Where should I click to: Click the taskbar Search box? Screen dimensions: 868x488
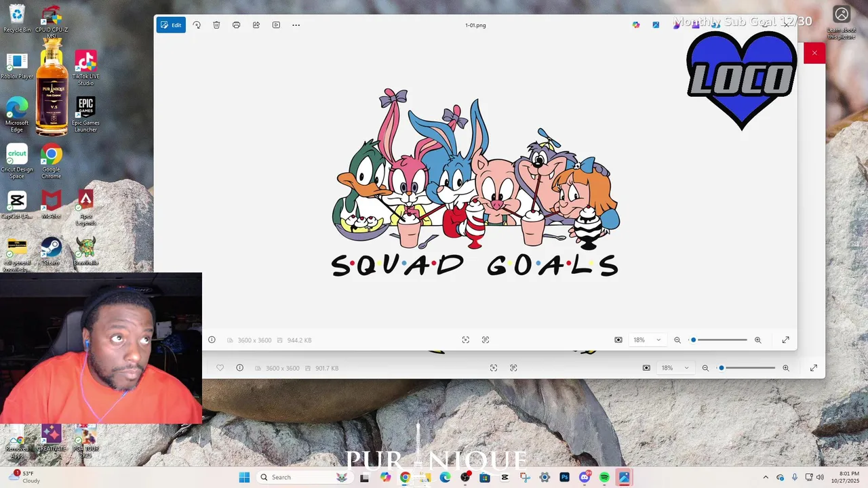tap(304, 477)
